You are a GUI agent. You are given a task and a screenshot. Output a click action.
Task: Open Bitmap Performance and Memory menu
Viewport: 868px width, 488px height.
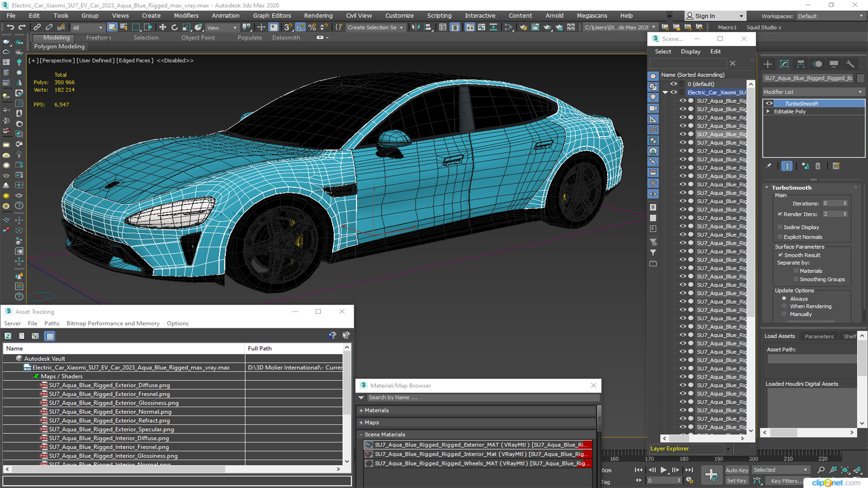pos(113,323)
